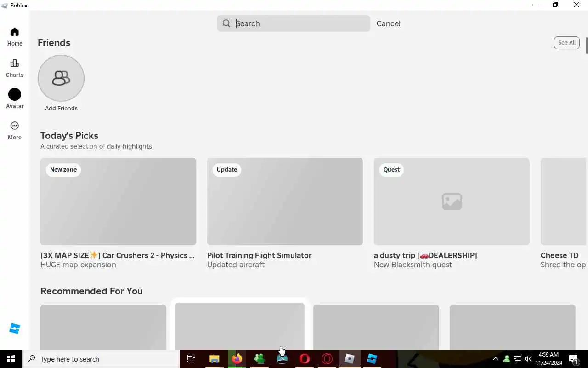Open the a dusty trip game thumbnail
Image resolution: width=588 pixels, height=368 pixels.
(452, 201)
